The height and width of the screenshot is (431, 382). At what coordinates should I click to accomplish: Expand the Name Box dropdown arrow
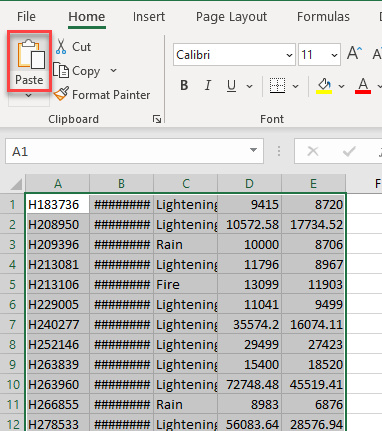click(x=254, y=150)
